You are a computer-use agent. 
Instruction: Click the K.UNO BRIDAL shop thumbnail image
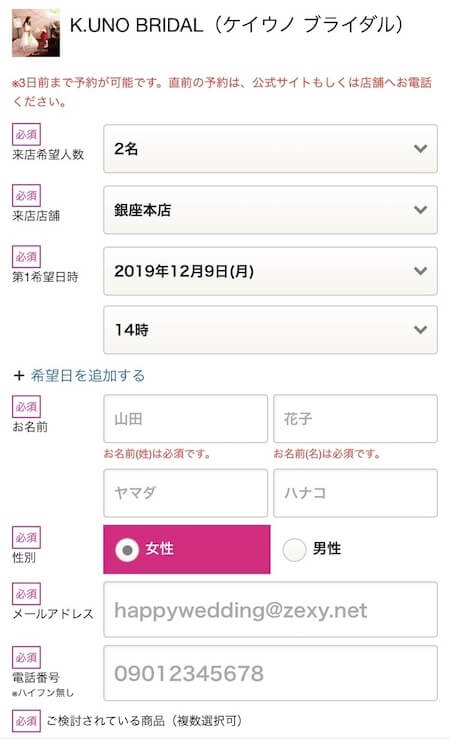tap(36, 33)
